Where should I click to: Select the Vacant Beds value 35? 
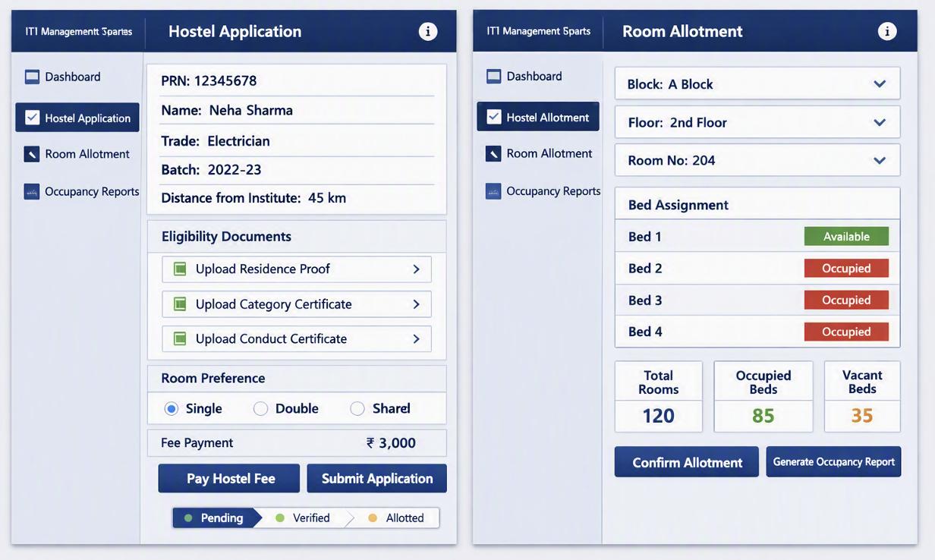862,416
